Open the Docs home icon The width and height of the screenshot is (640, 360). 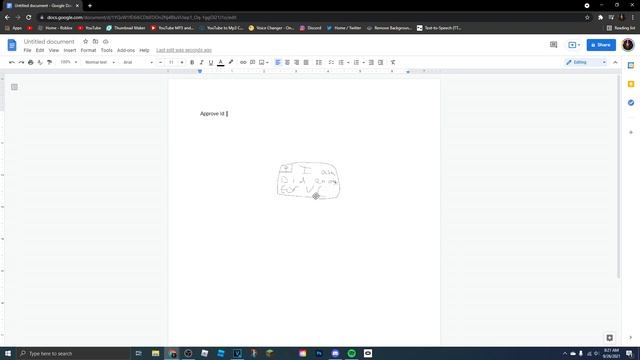[x=12, y=45]
